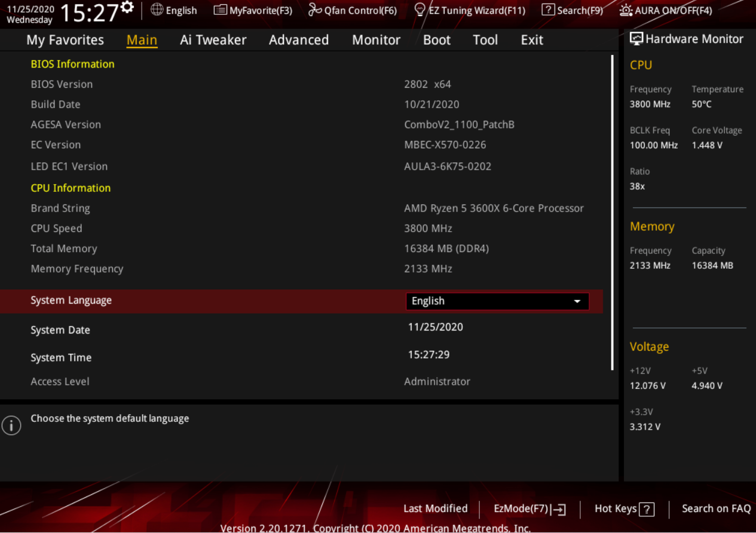Click the date and weekday display in top-left corner

coord(30,14)
